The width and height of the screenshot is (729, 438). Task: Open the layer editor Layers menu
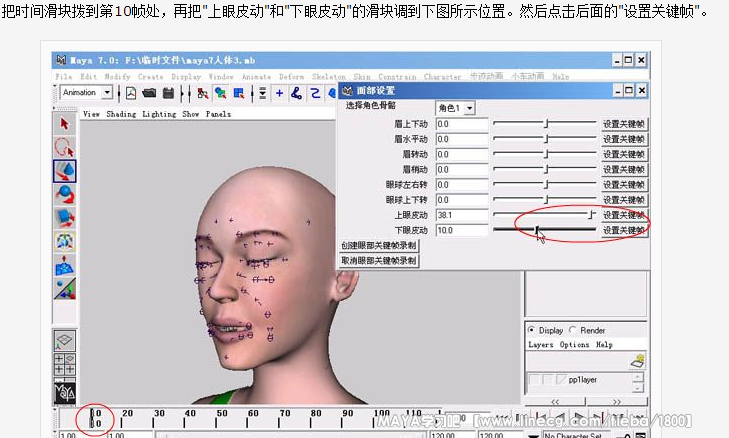[x=540, y=345]
